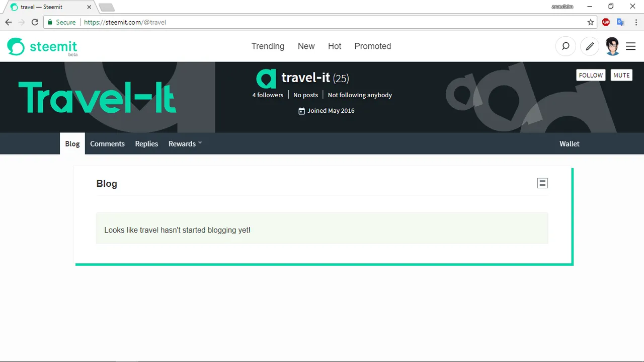Click the Blog heading in the content panel
644x362 pixels.
pos(107,184)
